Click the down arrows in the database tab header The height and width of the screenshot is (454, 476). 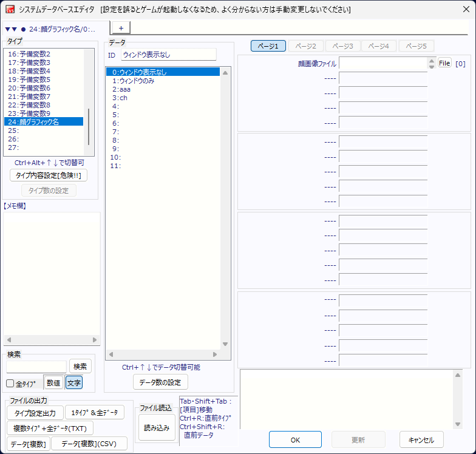point(12,29)
